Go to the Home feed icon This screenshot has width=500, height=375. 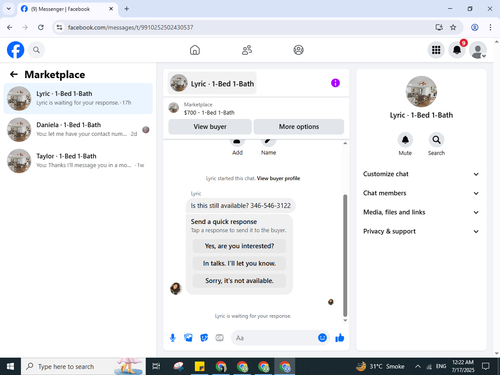(195, 50)
